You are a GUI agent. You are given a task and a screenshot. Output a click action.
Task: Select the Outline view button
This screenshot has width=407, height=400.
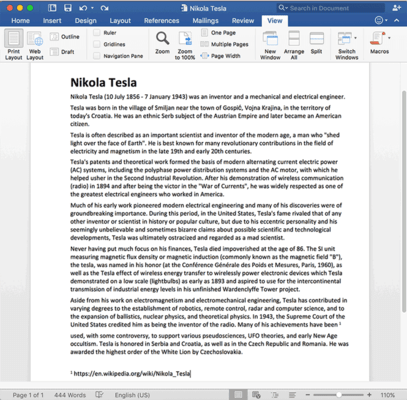pyautogui.click(x=65, y=37)
